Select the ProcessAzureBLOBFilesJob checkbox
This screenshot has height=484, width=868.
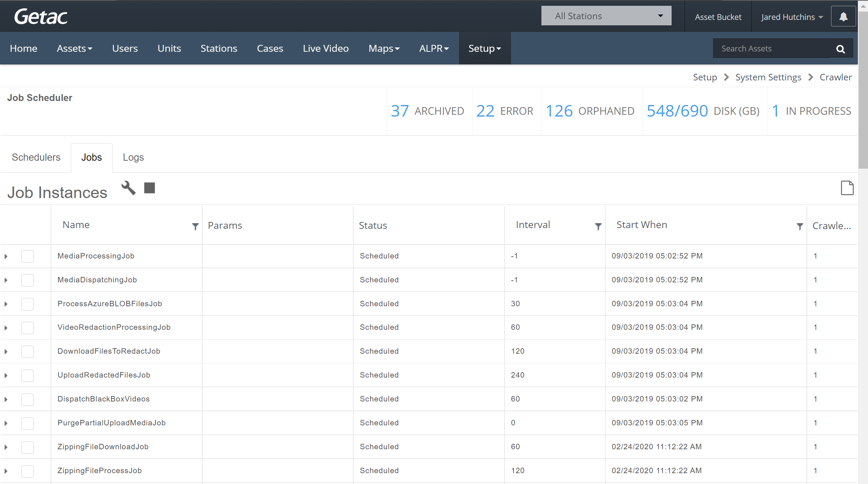(x=27, y=304)
